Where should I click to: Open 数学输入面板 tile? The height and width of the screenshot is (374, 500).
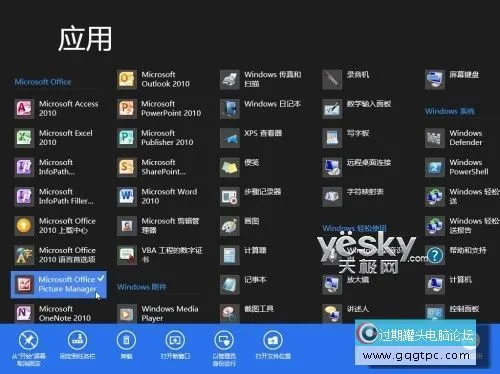(x=357, y=109)
